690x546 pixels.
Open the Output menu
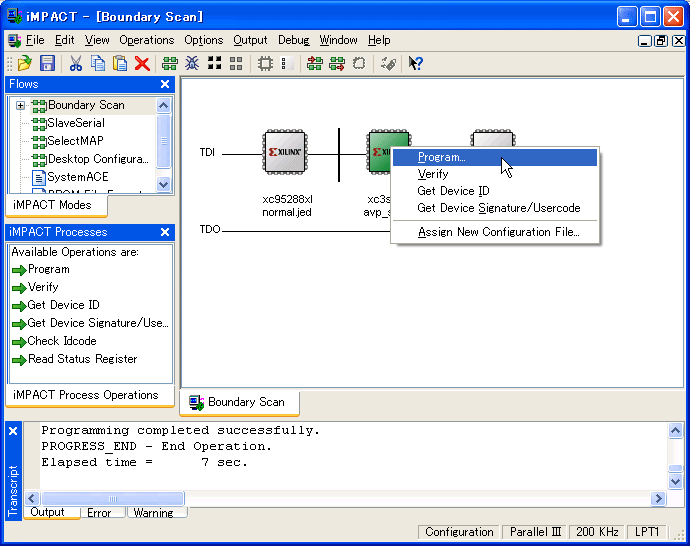[250, 40]
